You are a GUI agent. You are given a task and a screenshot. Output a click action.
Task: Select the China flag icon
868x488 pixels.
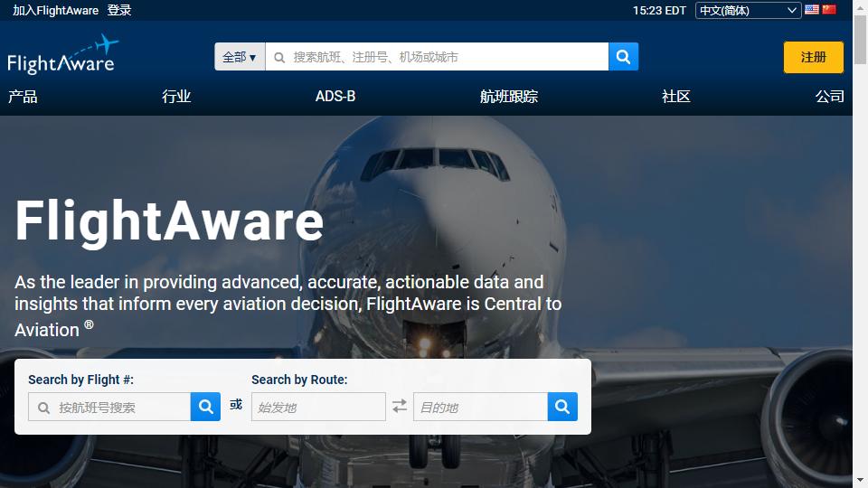click(829, 9)
